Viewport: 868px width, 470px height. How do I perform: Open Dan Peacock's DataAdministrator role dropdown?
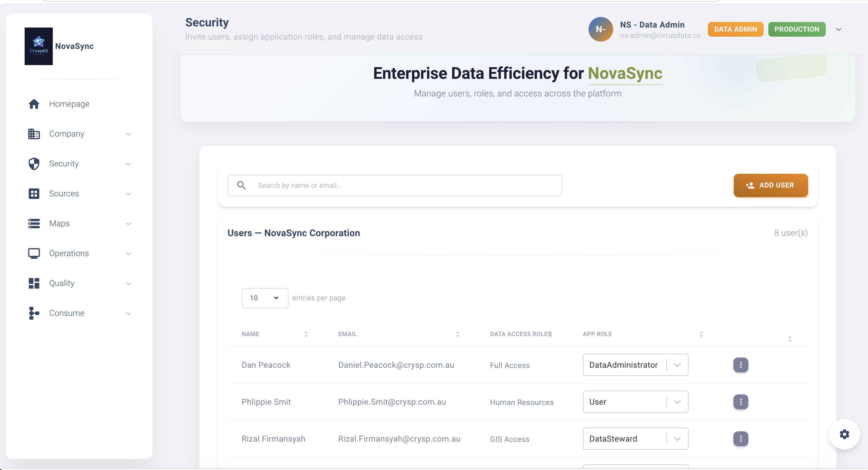coord(635,365)
